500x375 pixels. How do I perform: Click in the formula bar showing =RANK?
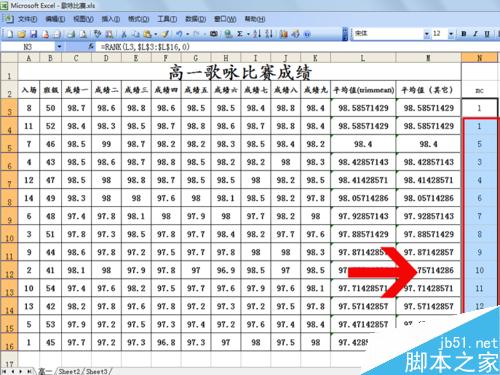click(x=297, y=47)
